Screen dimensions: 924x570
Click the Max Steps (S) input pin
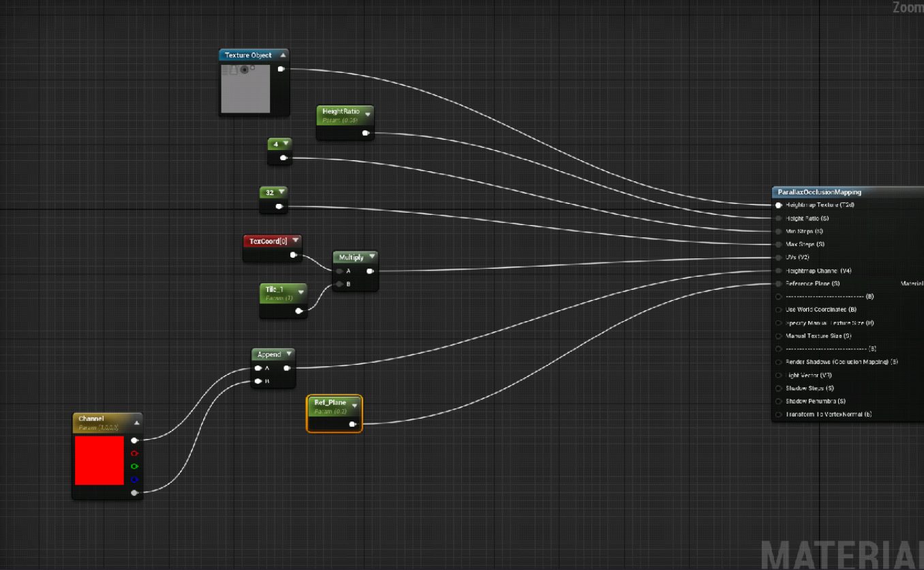[x=778, y=244]
